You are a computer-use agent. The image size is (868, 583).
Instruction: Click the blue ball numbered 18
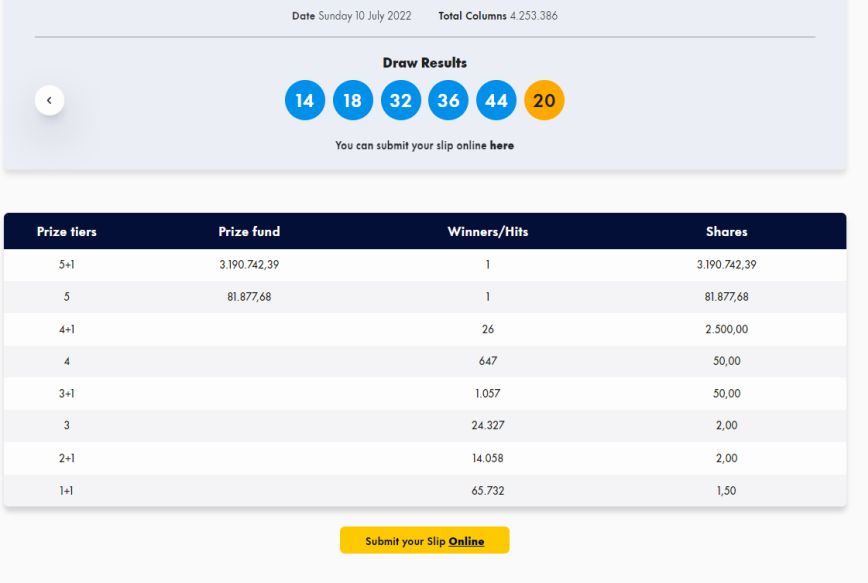pyautogui.click(x=353, y=100)
